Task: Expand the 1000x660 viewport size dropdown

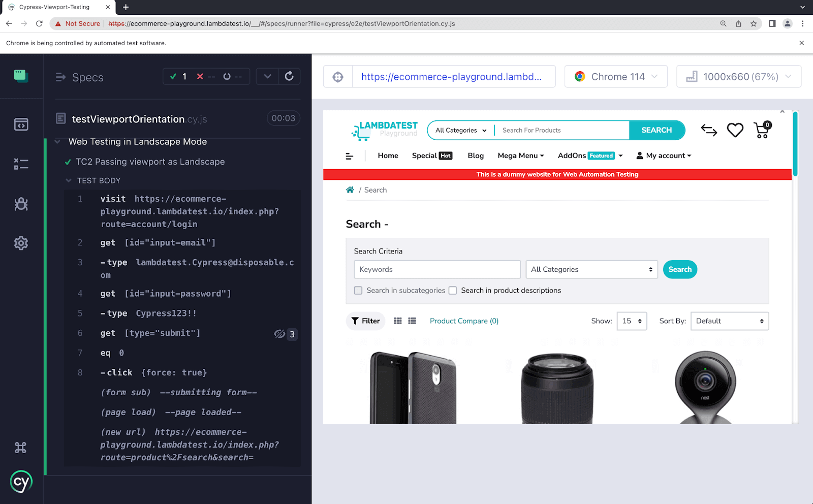Action: 738,77
